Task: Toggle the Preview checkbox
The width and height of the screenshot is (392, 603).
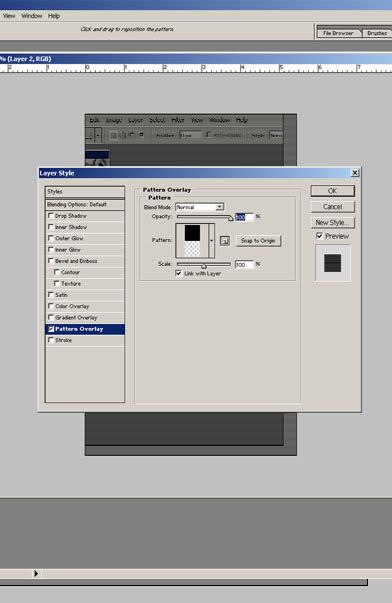Action: (x=319, y=236)
